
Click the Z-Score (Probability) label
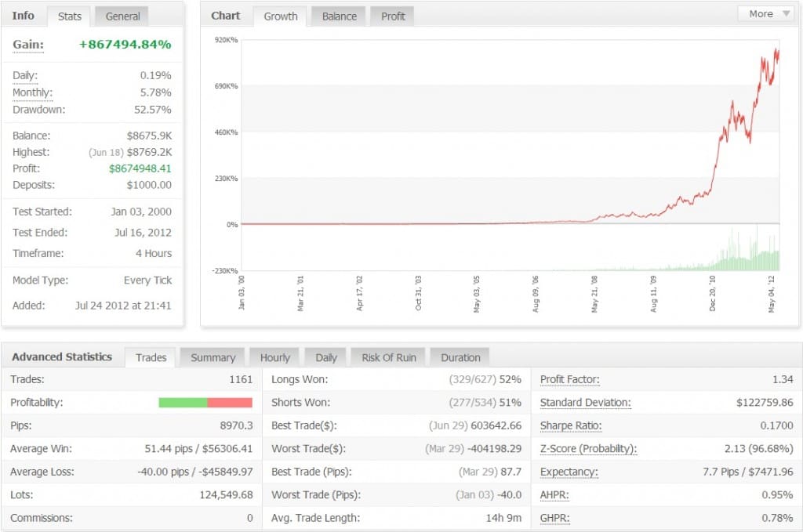tap(588, 449)
